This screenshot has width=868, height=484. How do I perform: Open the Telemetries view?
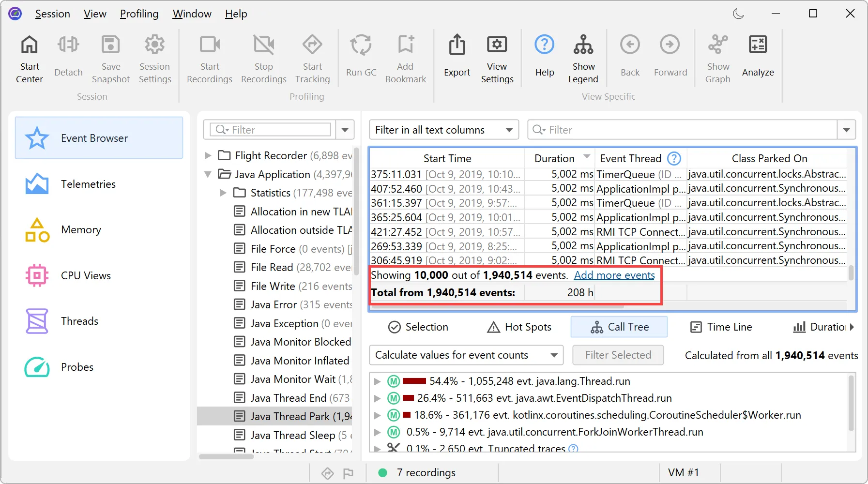(x=88, y=184)
